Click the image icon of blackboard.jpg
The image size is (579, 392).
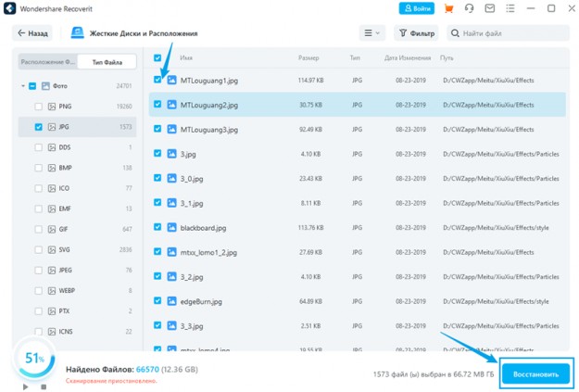(171, 228)
